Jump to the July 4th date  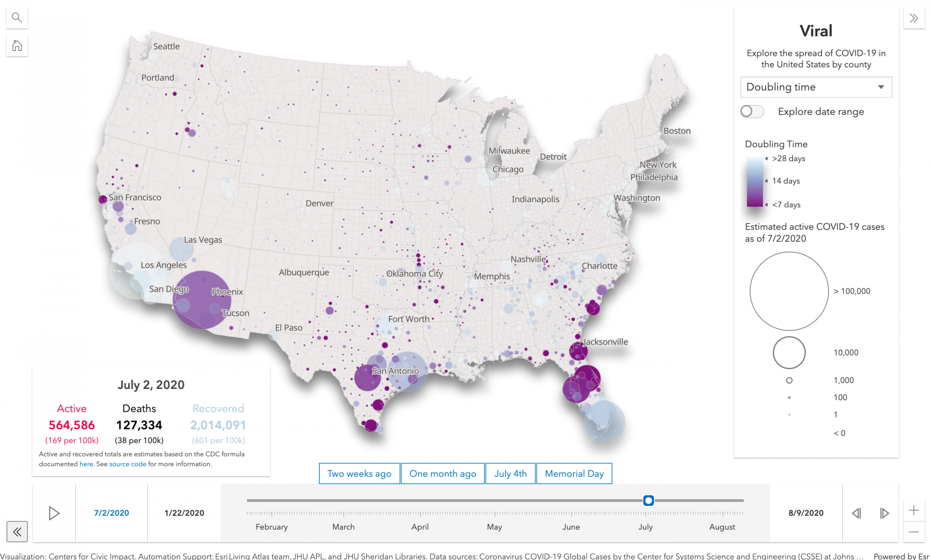[510, 474]
